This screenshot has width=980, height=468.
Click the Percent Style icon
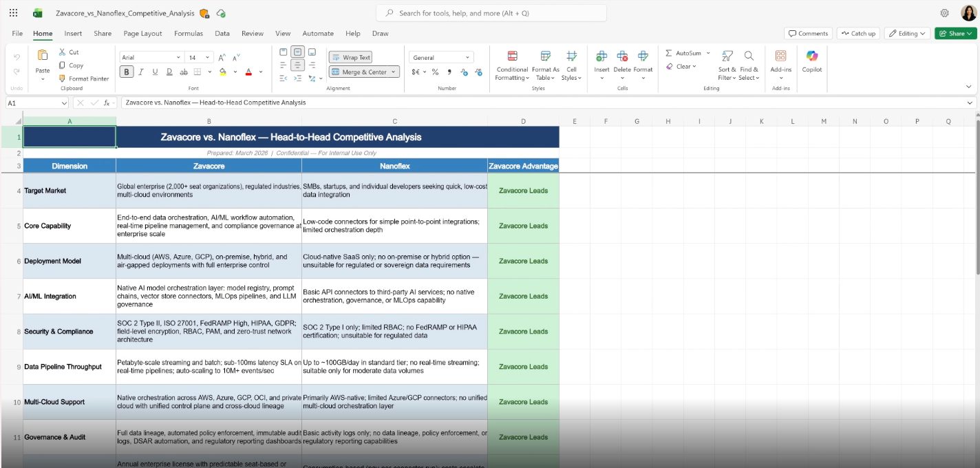(x=435, y=72)
